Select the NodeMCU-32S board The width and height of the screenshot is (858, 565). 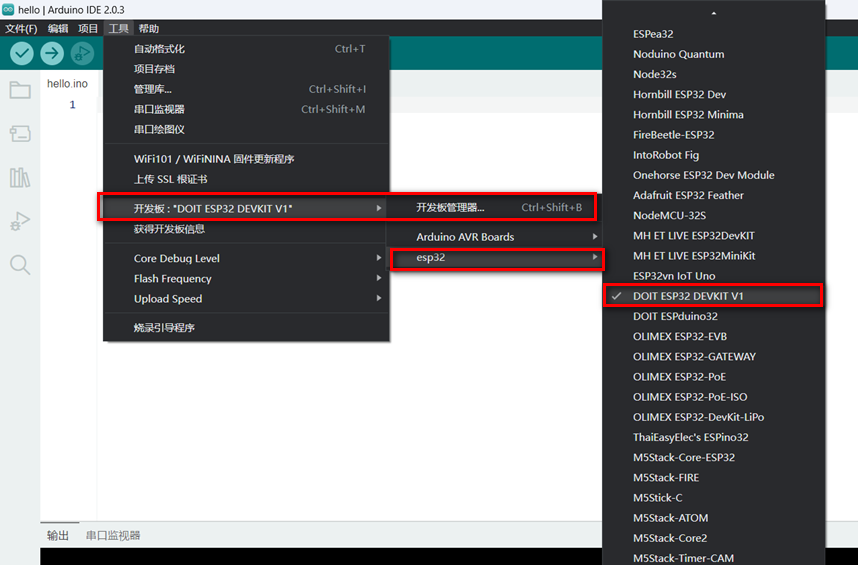click(714, 215)
